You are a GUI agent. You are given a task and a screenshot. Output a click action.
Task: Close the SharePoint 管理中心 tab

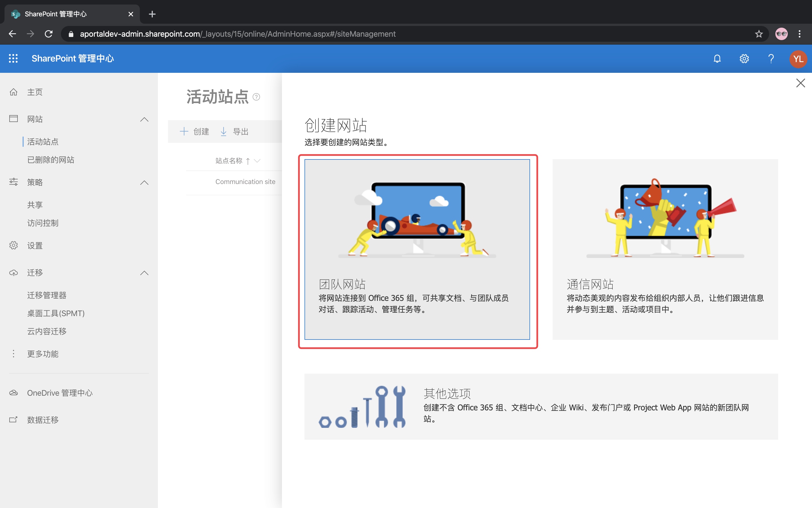coord(131,14)
